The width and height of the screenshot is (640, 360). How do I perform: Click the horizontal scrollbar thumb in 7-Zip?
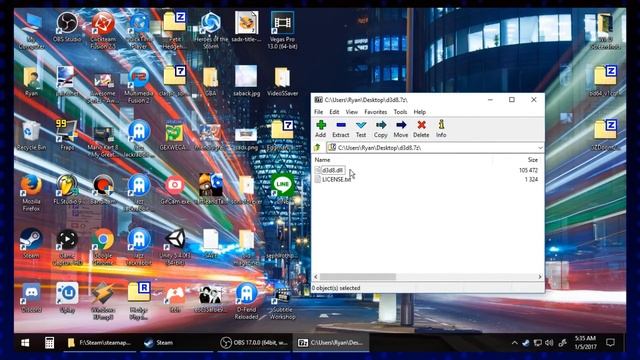[x=358, y=277]
